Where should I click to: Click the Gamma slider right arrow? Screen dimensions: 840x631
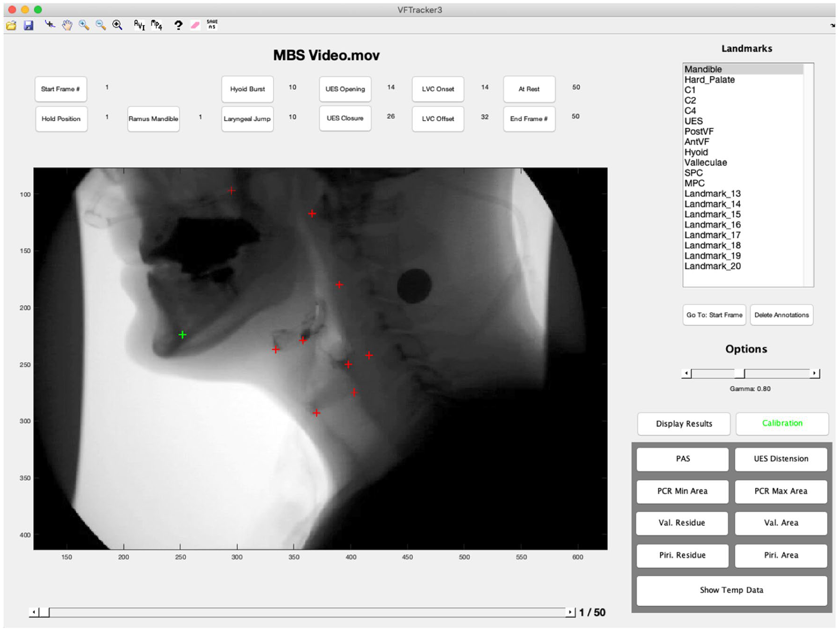[x=815, y=374]
